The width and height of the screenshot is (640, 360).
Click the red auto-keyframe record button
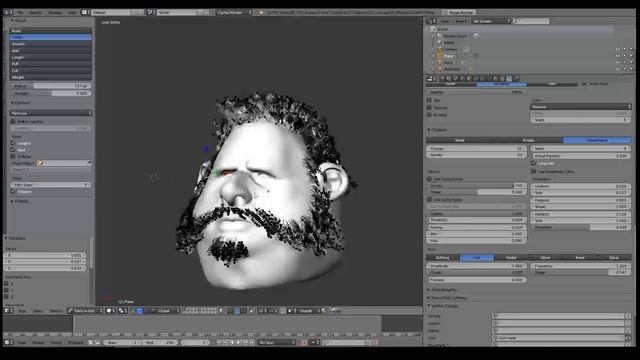(x=304, y=342)
